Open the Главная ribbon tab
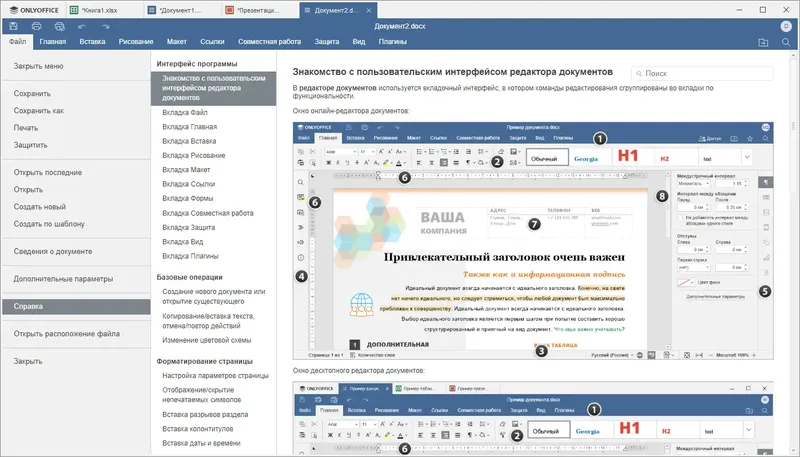This screenshot has height=457, width=800. (53, 42)
